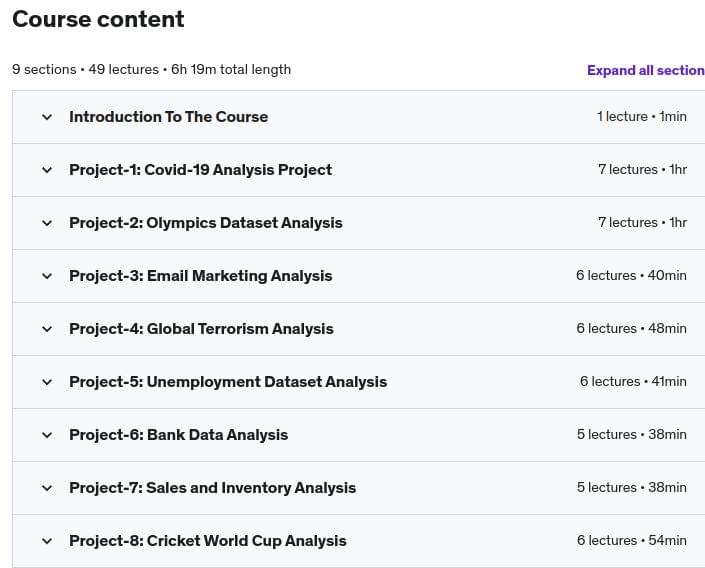This screenshot has width=705, height=568.
Task: Toggle chevron for Project-3 Email Marketing Analysis
Action: coord(46,276)
